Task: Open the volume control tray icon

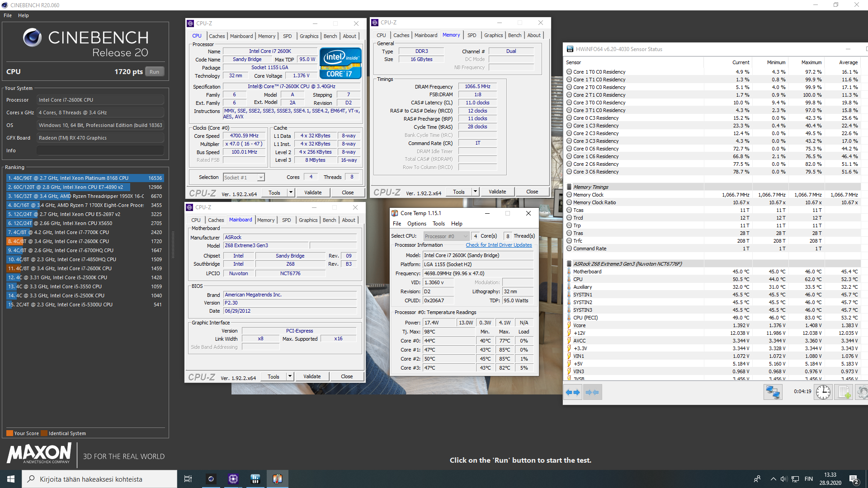Action: (784, 479)
